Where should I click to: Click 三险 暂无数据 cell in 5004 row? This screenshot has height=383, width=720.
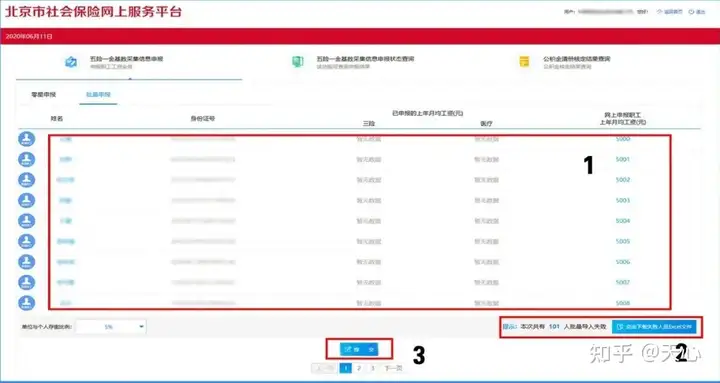(x=369, y=221)
